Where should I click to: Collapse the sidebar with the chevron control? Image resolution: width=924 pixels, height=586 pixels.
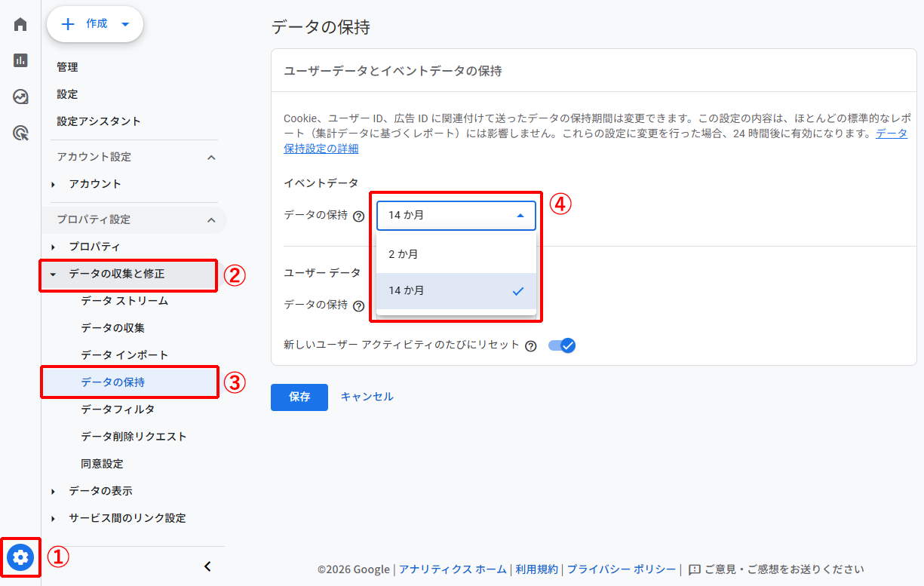(207, 566)
